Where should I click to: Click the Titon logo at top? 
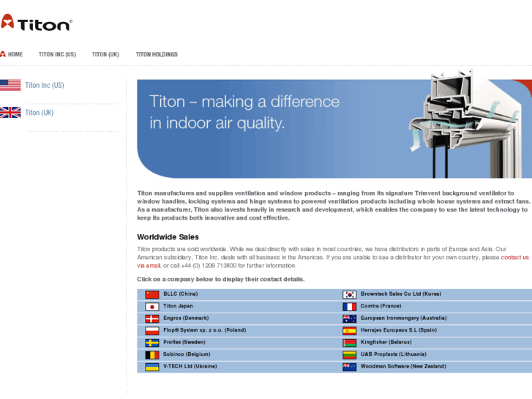37,23
